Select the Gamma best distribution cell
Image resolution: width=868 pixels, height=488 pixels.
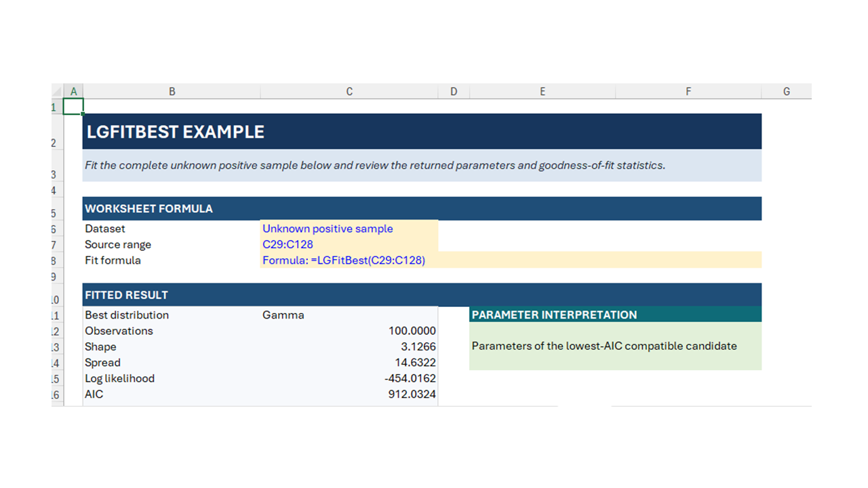coord(349,315)
